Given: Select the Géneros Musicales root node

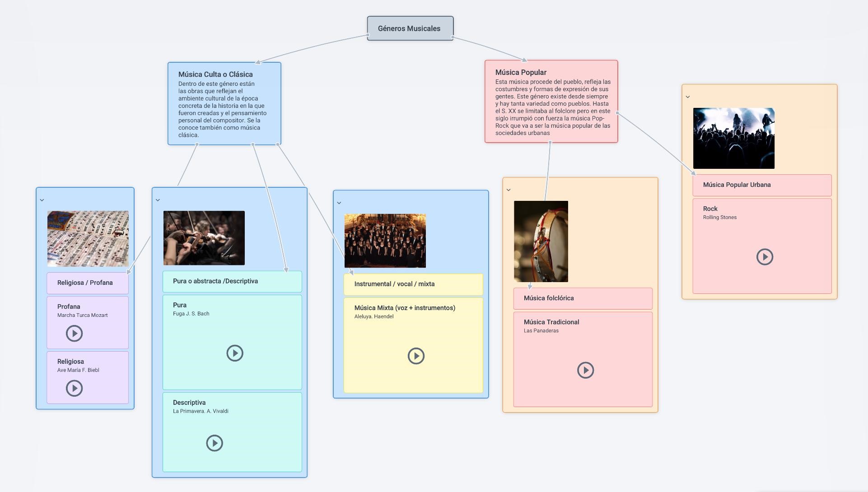Looking at the screenshot, I should 410,28.
